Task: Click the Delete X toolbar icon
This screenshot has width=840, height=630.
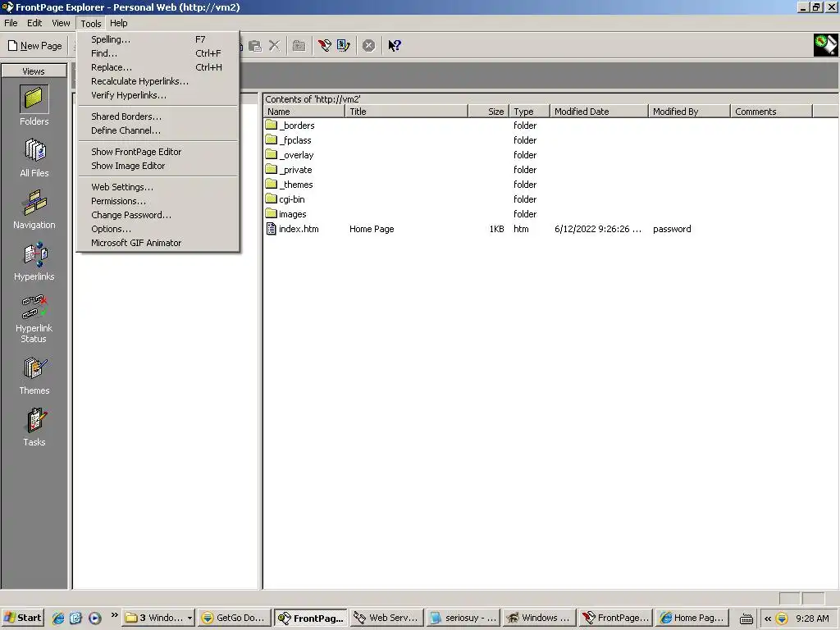Action: click(x=274, y=46)
